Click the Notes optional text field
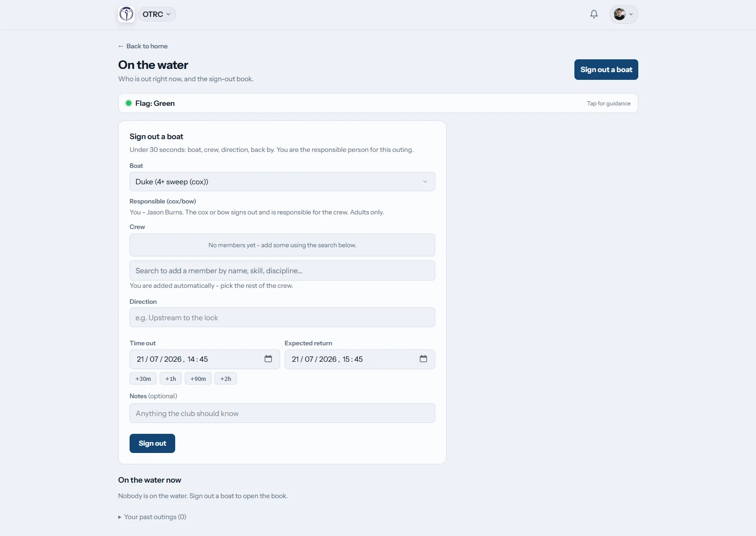The width and height of the screenshot is (756, 536). coord(282,413)
